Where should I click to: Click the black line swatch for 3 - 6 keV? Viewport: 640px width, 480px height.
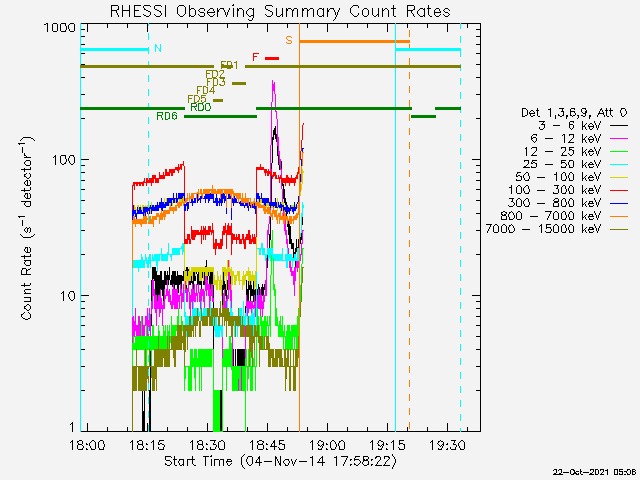(619, 126)
